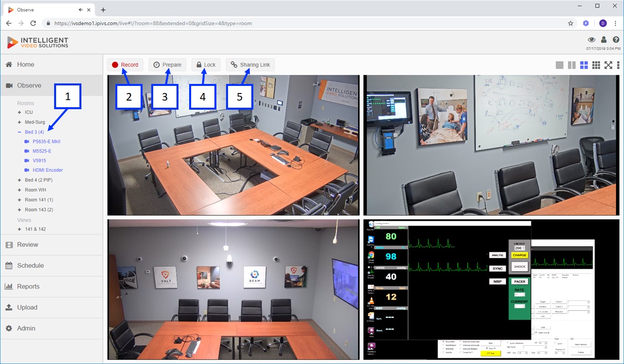Click the U-shaped conference table camera feed

pos(233,145)
